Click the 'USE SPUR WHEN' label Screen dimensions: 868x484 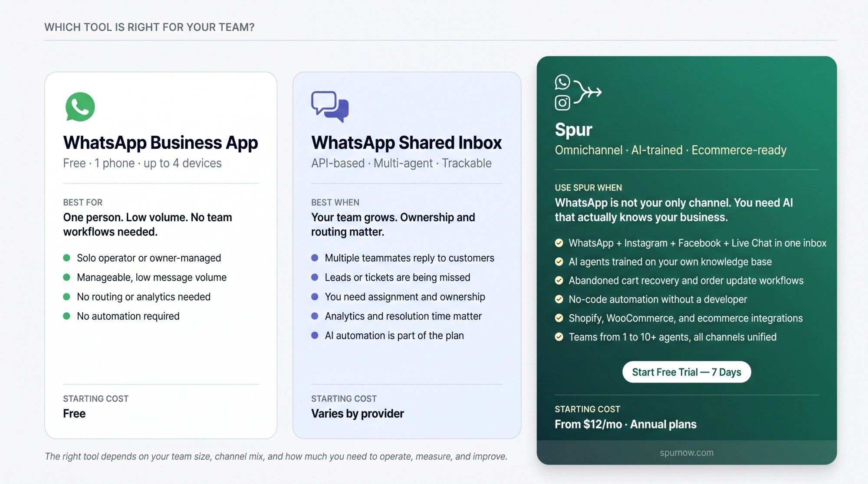click(588, 188)
